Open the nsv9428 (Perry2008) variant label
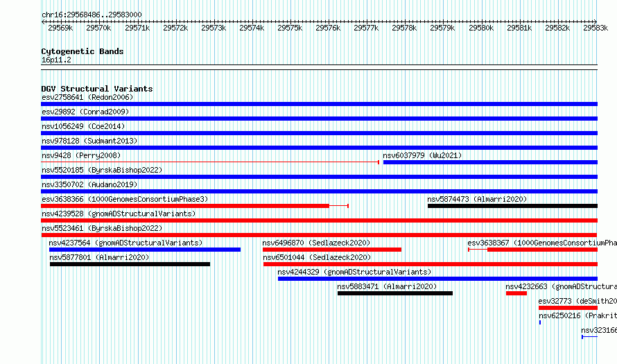This screenshot has width=617, height=364. coord(81,155)
